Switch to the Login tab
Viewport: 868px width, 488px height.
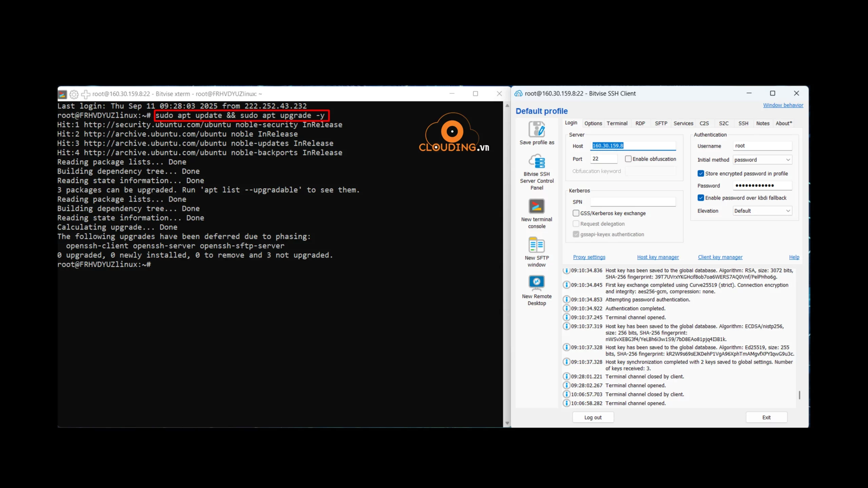[571, 123]
